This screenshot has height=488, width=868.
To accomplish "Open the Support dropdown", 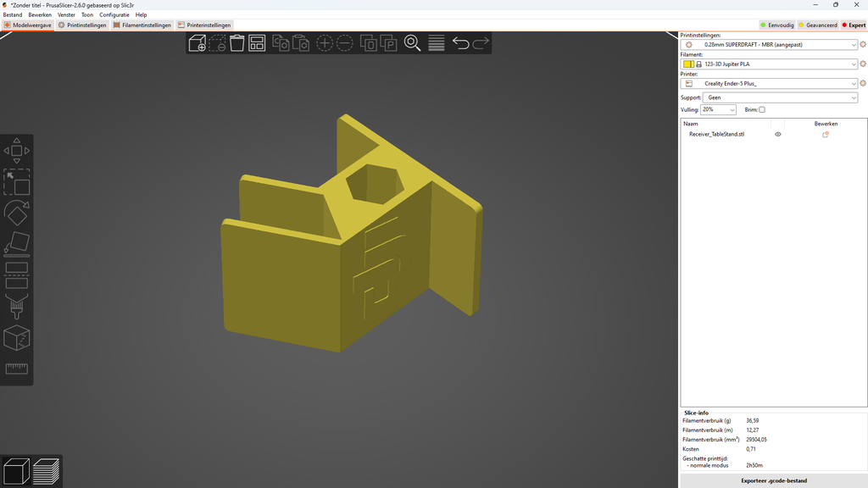I will 780,97.
